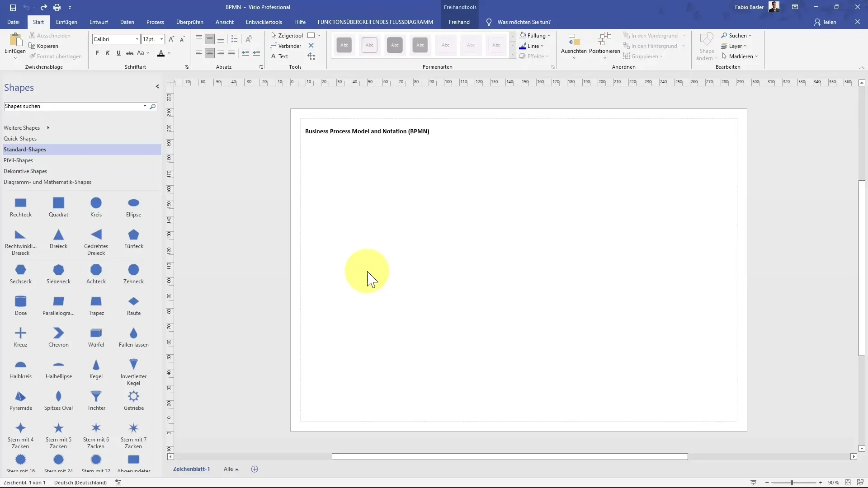868x488 pixels.
Task: Increase font size with the larger A icon
Action: [x=171, y=39]
